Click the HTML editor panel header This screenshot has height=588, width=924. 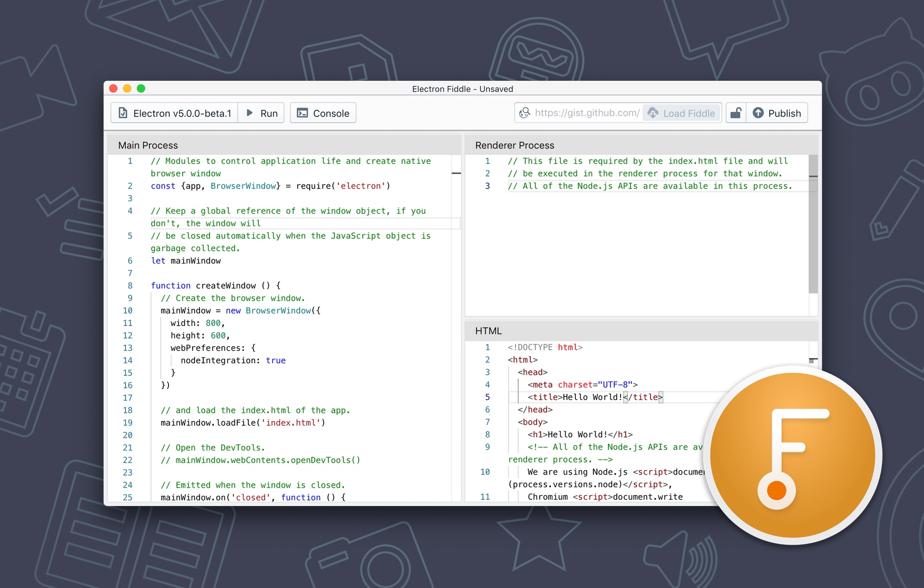(x=488, y=331)
